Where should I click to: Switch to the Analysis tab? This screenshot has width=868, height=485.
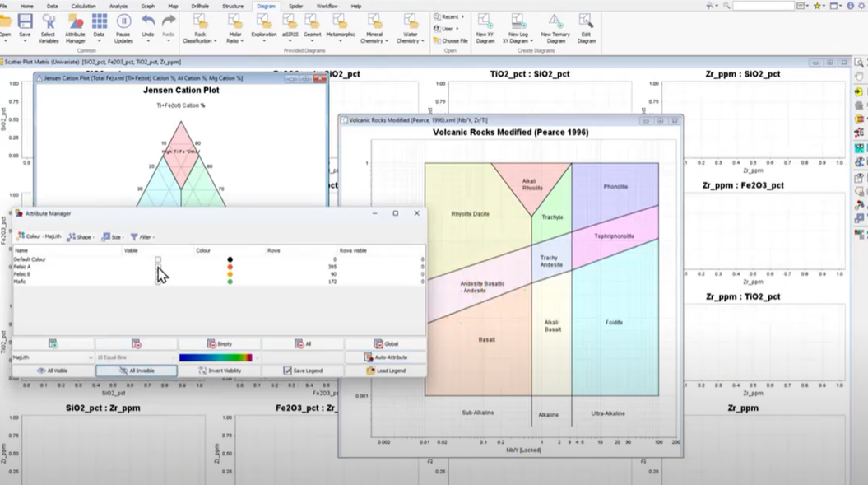118,6
